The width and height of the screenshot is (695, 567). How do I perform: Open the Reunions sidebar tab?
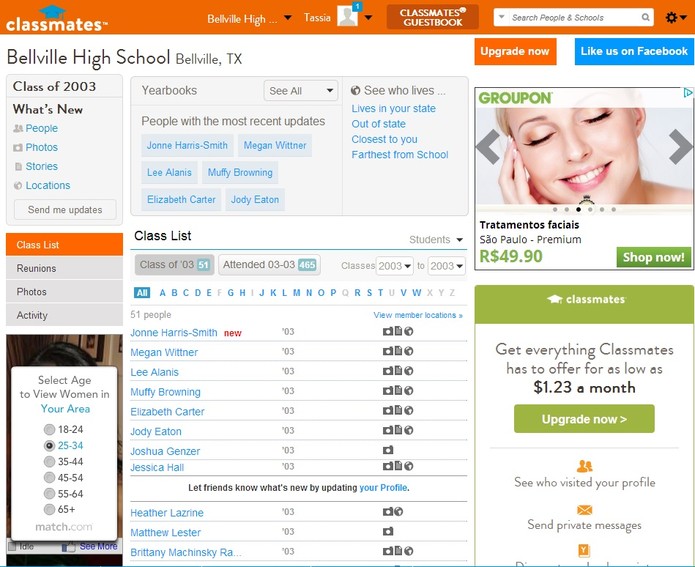[64, 268]
